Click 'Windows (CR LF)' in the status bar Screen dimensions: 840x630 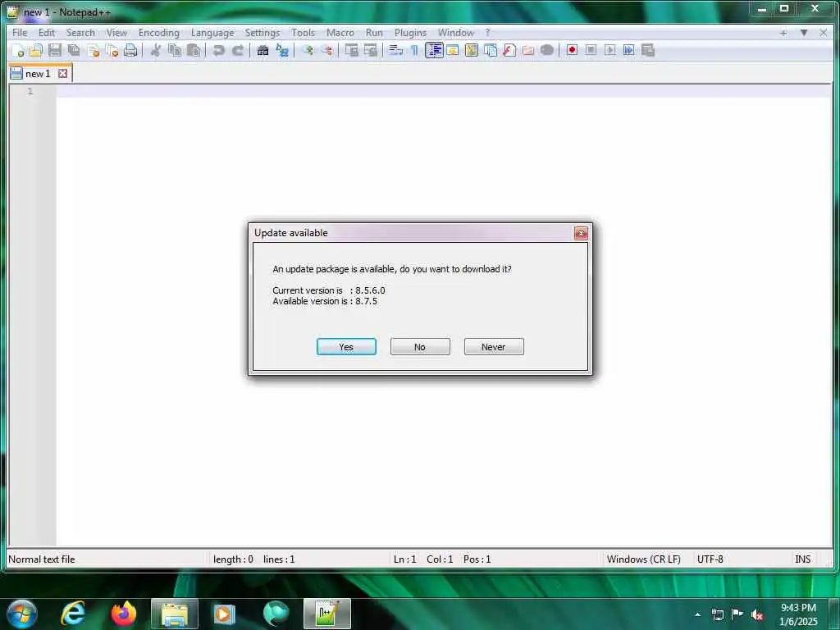(x=643, y=559)
